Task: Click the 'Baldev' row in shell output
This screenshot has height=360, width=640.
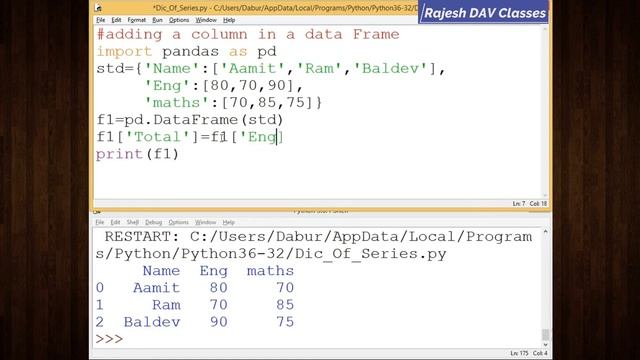Action: [195, 322]
